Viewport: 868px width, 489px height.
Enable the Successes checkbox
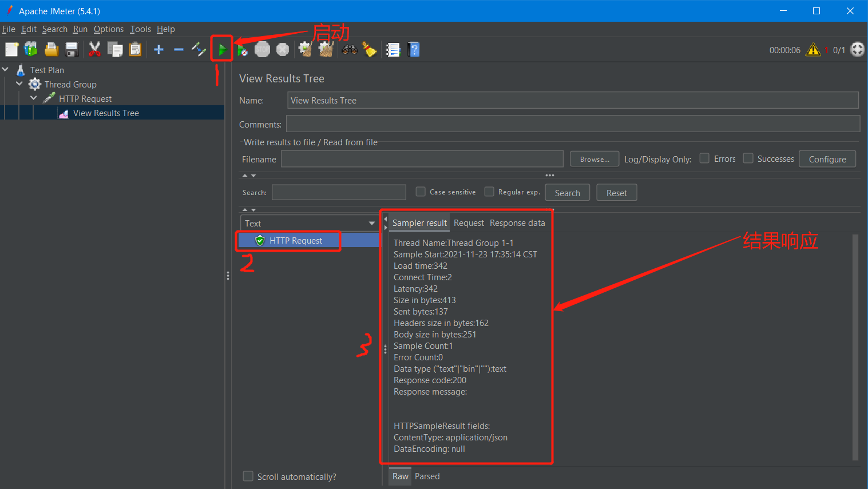click(748, 158)
